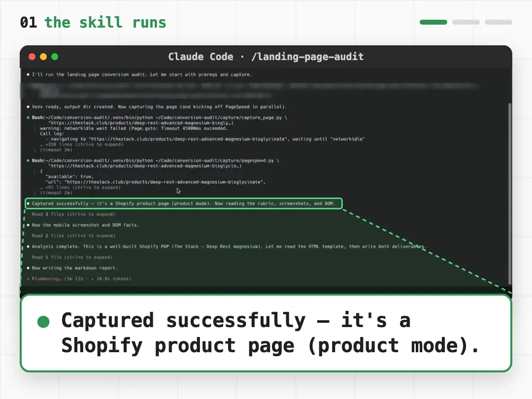Click the "I'll run the landing page conversion audit" line

point(142,74)
